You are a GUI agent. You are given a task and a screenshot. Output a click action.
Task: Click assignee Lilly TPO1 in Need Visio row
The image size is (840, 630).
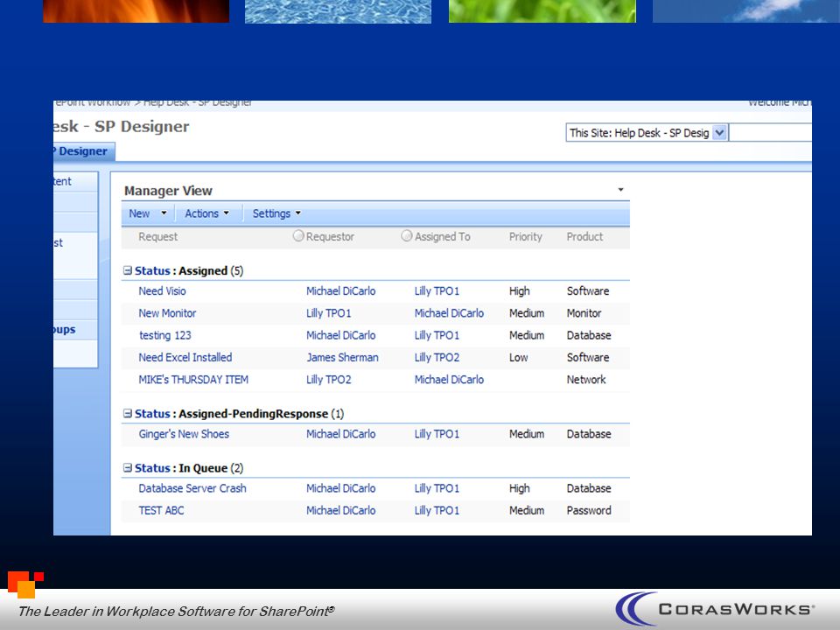437,290
